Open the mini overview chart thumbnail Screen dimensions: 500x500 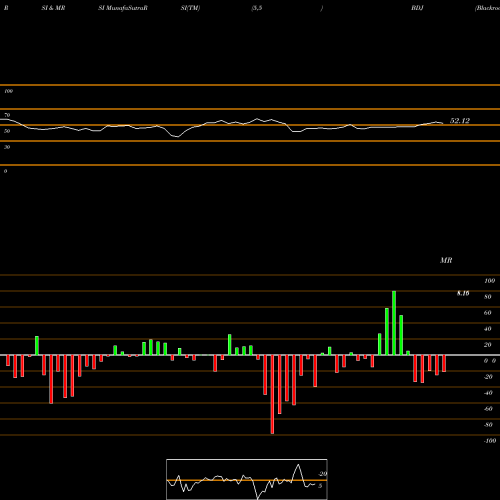click(x=247, y=479)
